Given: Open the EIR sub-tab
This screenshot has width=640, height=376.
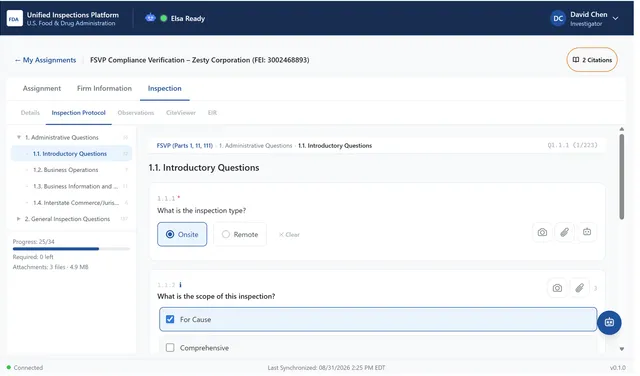Looking at the screenshot, I should tap(212, 113).
